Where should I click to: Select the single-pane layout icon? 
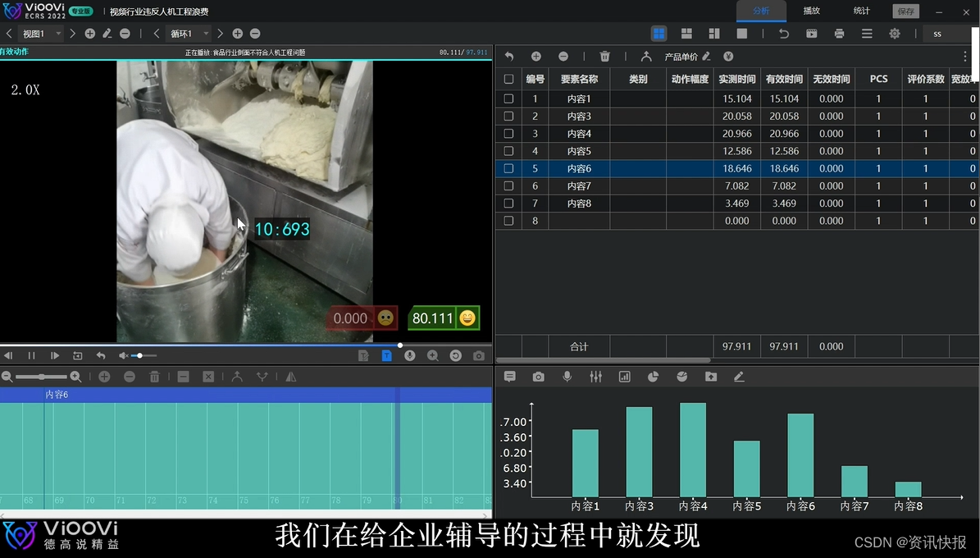pos(742,34)
